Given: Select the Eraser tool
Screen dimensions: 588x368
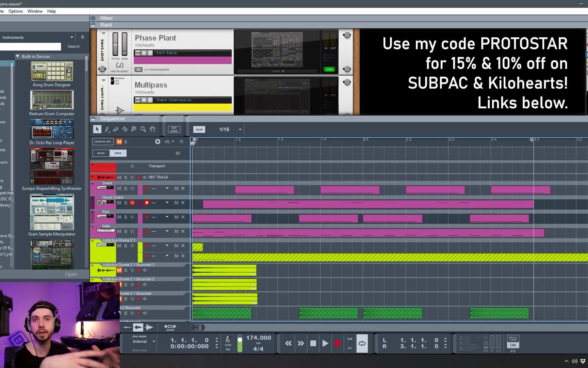Looking at the screenshot, I should tap(116, 129).
